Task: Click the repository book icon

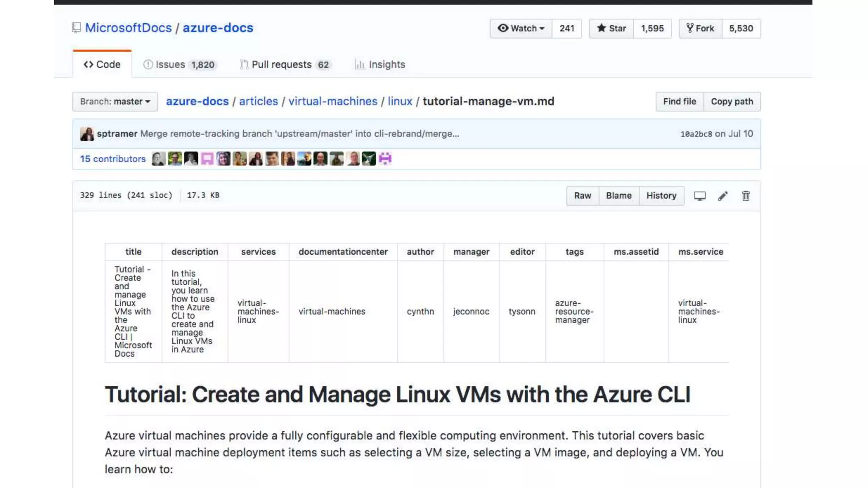Action: 76,28
